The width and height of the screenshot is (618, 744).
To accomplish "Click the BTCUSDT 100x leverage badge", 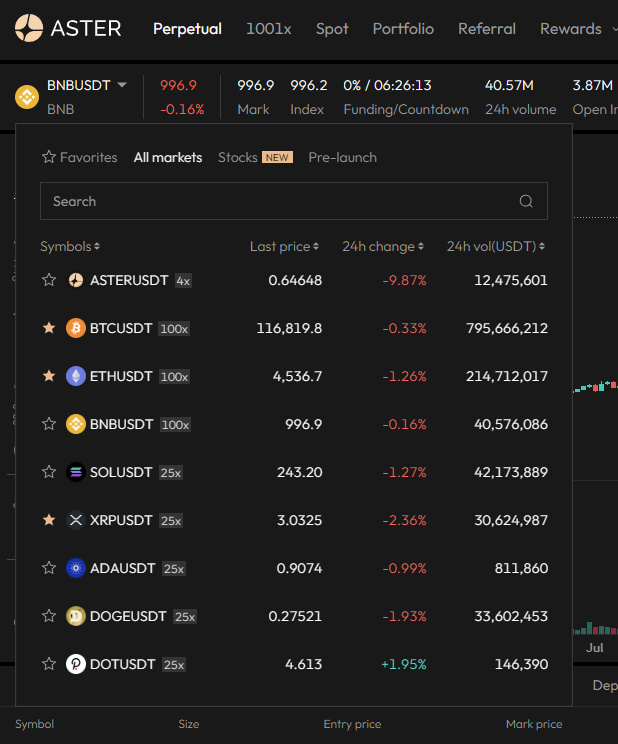I will [x=174, y=329].
